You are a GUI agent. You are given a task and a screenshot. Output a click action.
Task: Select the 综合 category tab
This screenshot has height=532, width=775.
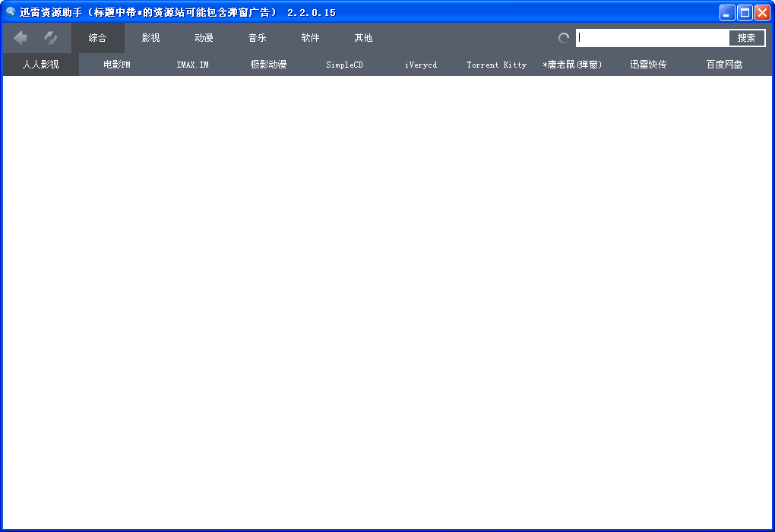pos(98,38)
